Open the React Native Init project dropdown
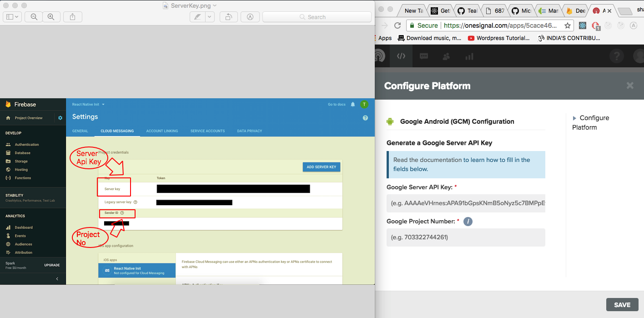The width and height of the screenshot is (644, 318). tap(88, 105)
